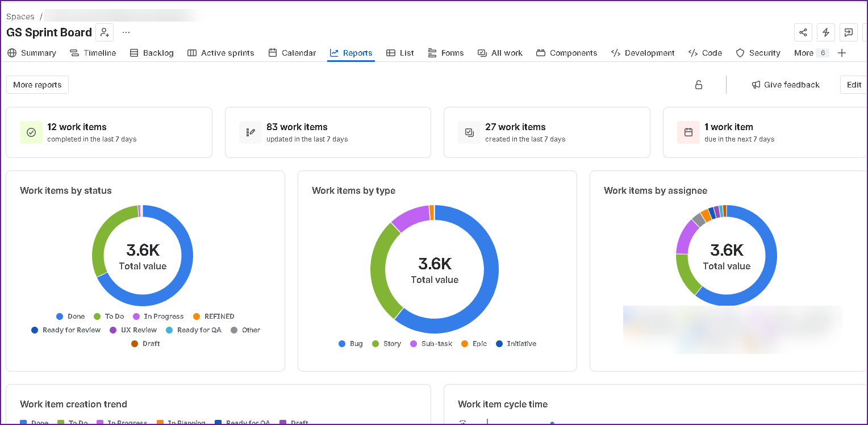Click the Give feedback button
Image resolution: width=868 pixels, height=425 pixels.
coord(786,85)
